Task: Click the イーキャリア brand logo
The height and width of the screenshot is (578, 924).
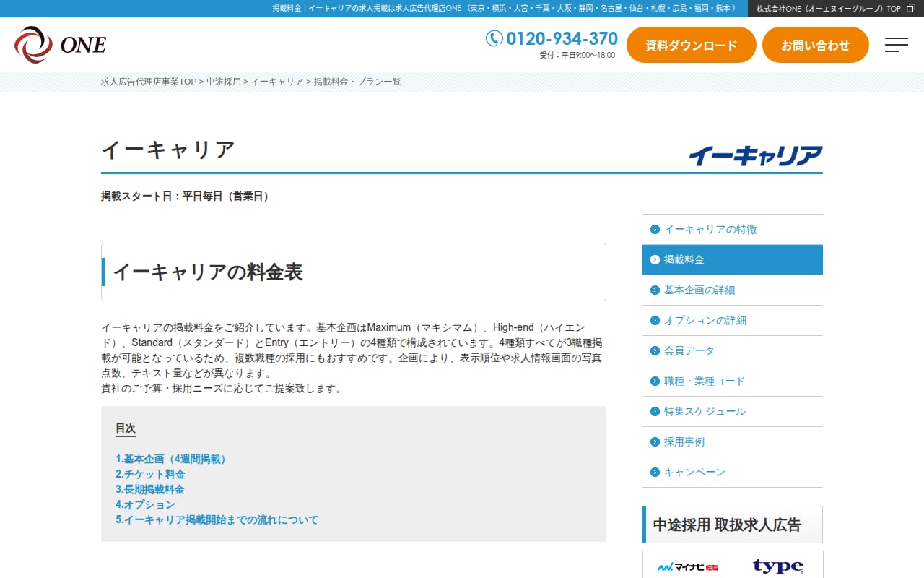Action: (x=755, y=155)
